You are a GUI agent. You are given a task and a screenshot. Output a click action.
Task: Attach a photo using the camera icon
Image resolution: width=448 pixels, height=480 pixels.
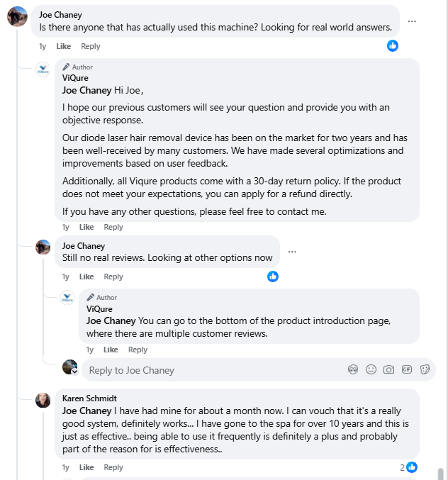click(388, 369)
